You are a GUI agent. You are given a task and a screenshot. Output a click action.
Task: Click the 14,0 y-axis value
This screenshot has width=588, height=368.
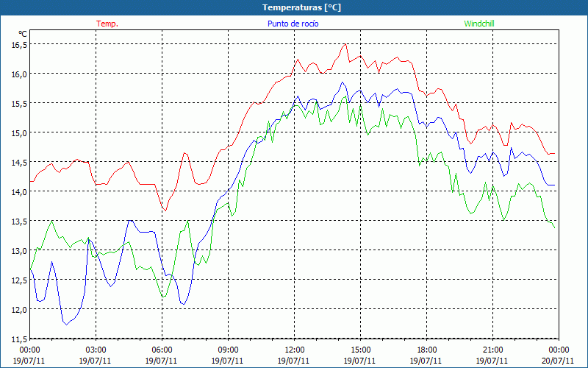pos(20,192)
